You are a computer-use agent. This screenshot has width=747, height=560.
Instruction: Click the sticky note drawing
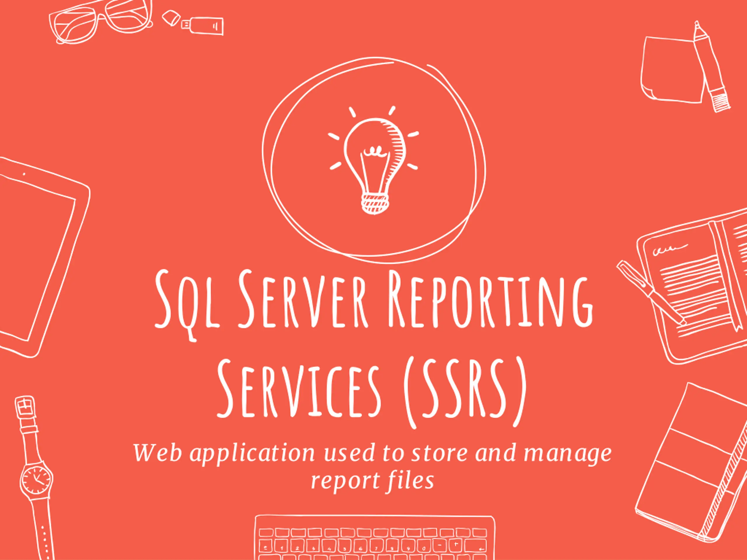point(672,69)
